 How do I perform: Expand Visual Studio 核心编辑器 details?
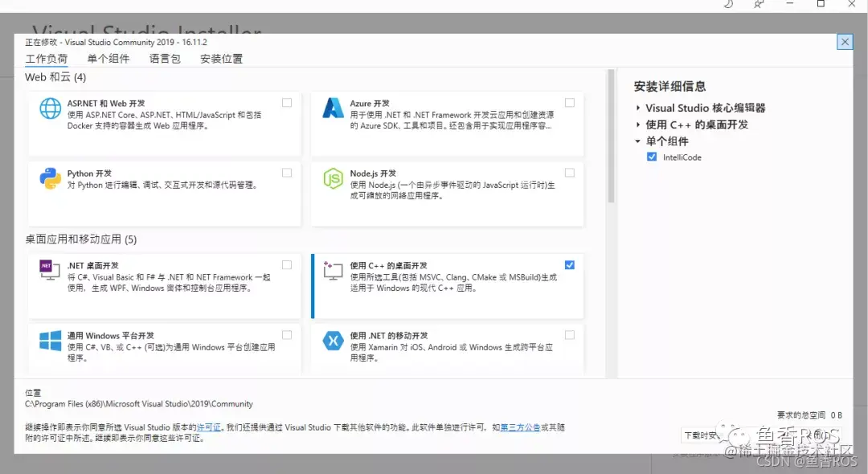637,108
